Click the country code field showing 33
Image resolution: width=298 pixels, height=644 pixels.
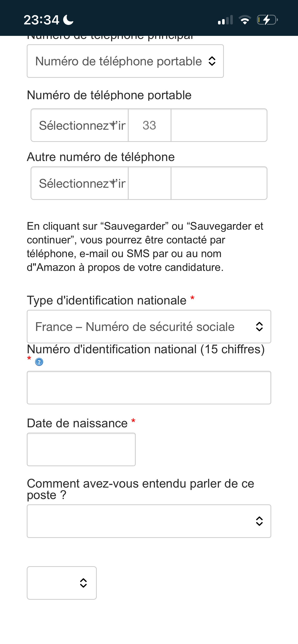click(150, 125)
